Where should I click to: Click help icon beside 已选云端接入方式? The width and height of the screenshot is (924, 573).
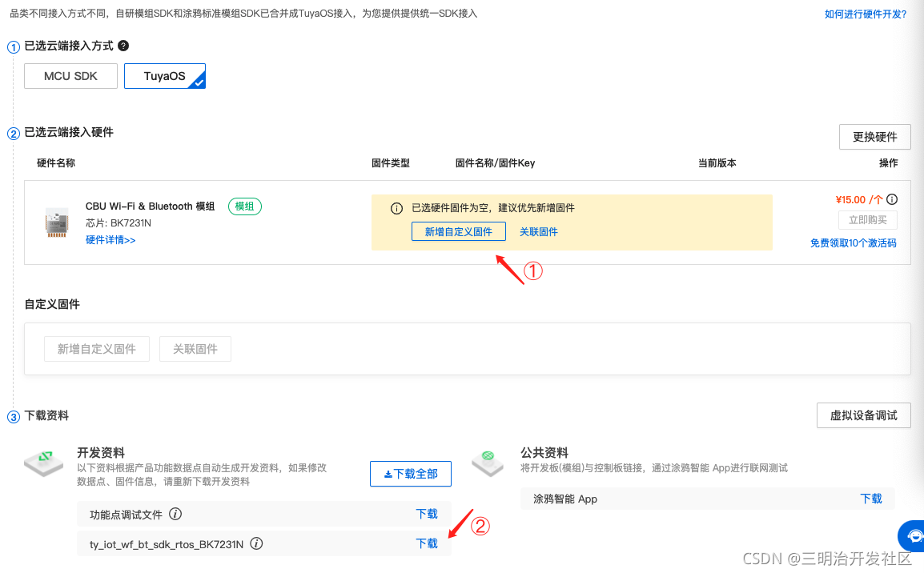coord(123,46)
